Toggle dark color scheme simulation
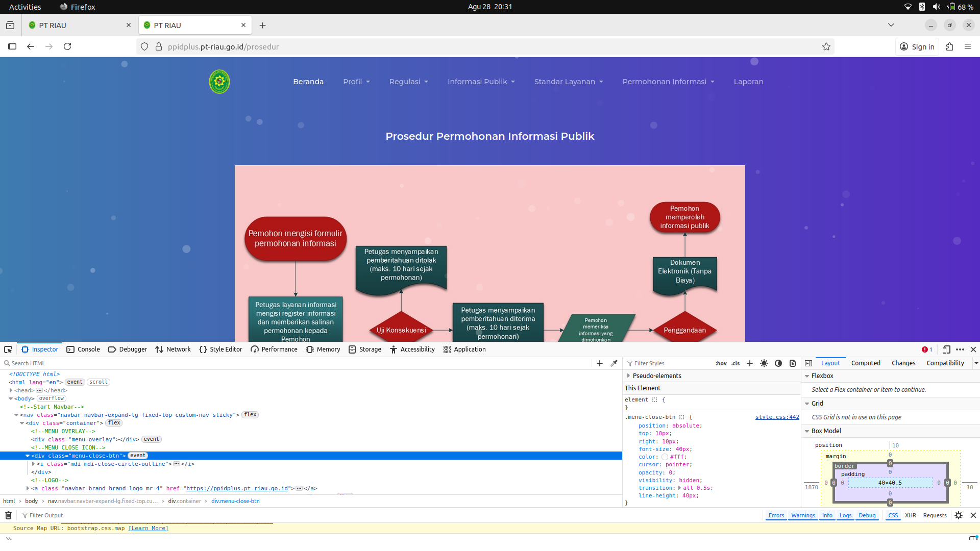 pyautogui.click(x=778, y=363)
